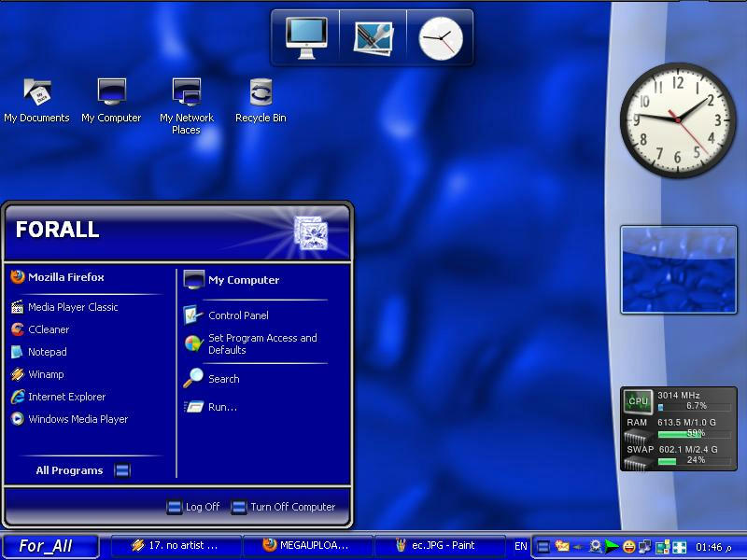This screenshot has width=747, height=560.
Task: Select the Recycle Bin desktop icon
Action: pyautogui.click(x=261, y=101)
